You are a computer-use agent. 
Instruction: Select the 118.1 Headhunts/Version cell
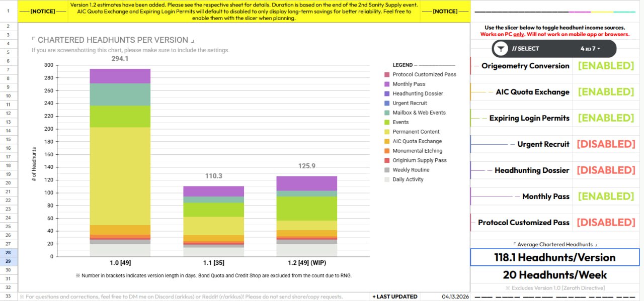tap(554, 258)
